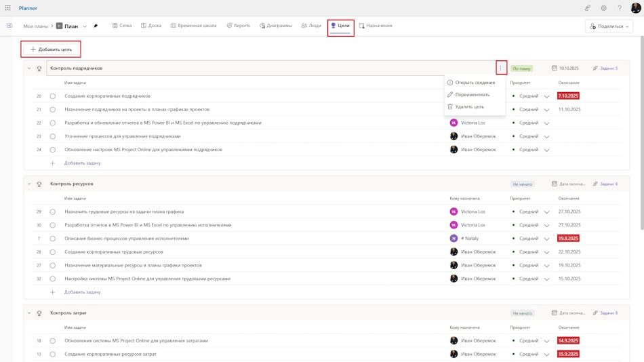Click calendar icon beside 10.10.2025

click(554, 68)
